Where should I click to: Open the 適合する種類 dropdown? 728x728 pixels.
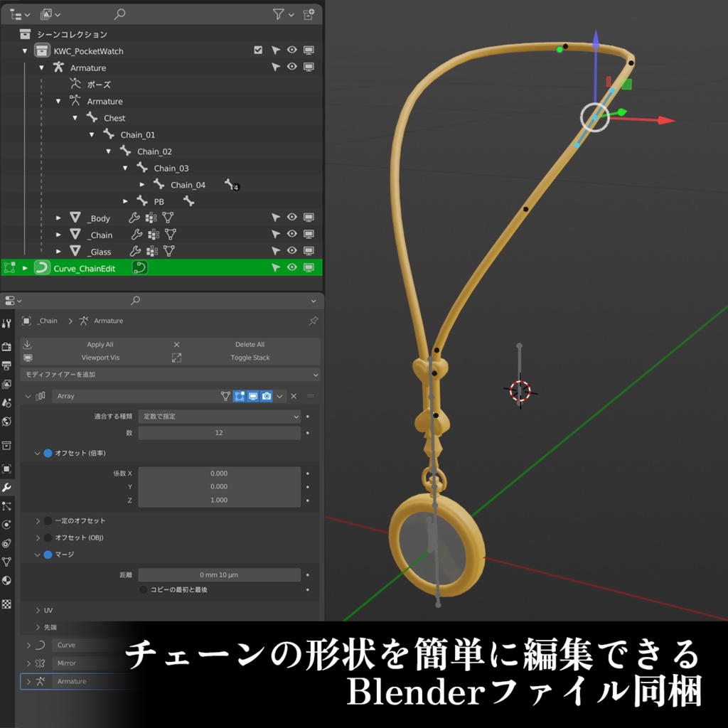218,416
